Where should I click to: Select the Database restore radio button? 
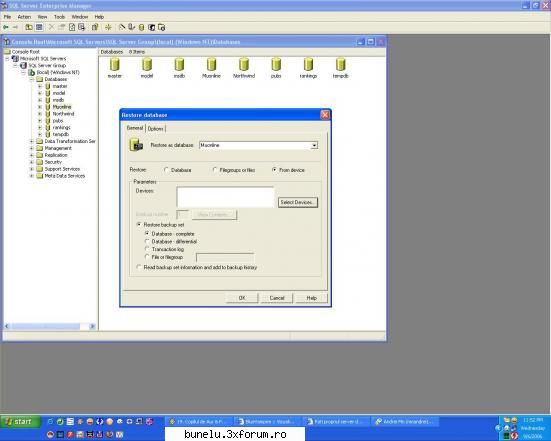[x=166, y=170]
